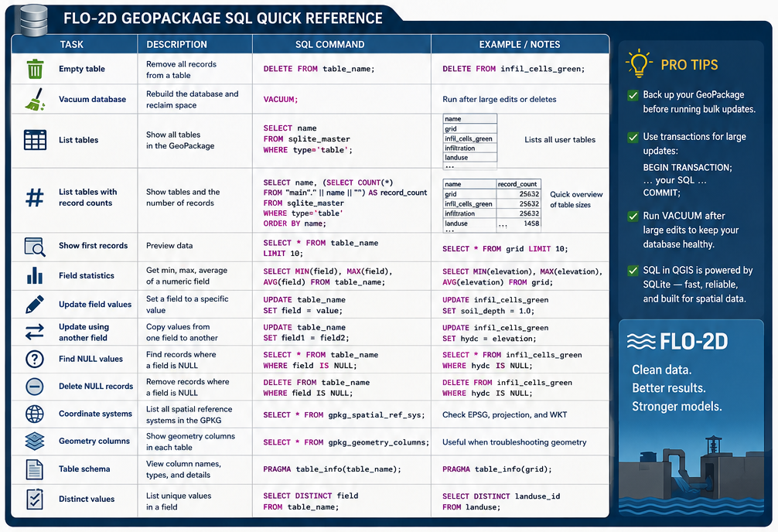Screen dimensions: 778x532
Task: Click the 'Stronger models.' slogan line
Action: click(x=677, y=407)
